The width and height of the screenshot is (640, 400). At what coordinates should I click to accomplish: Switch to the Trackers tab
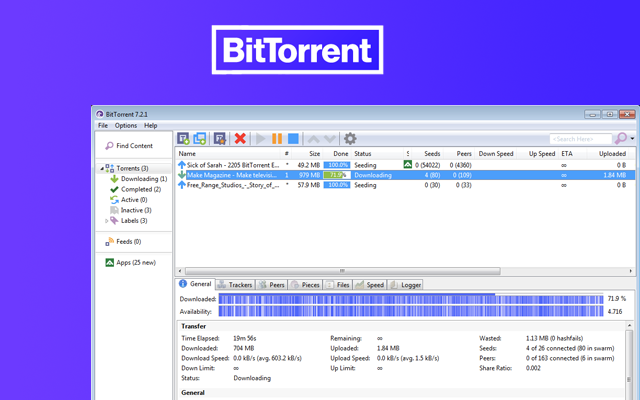[235, 285]
